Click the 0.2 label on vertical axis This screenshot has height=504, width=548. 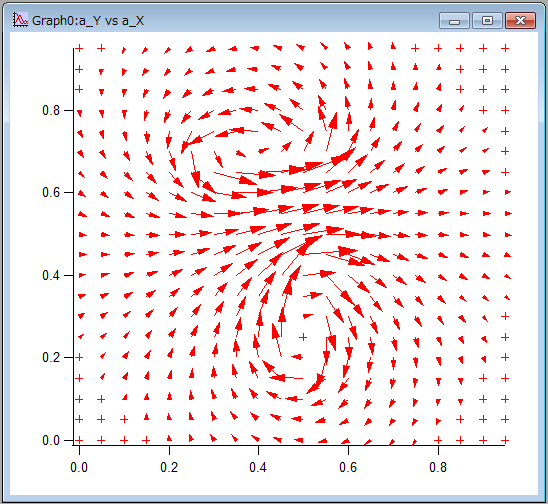click(x=51, y=357)
